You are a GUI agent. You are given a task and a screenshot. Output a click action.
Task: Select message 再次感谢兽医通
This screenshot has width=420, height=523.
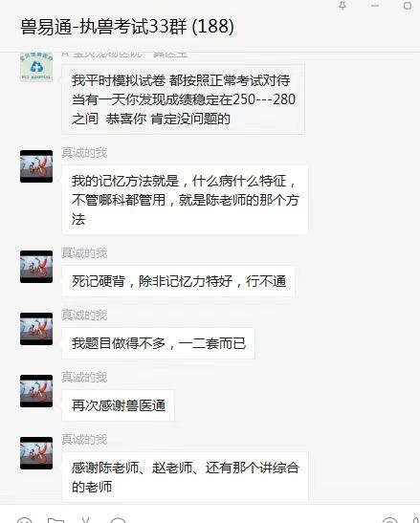coord(119,405)
